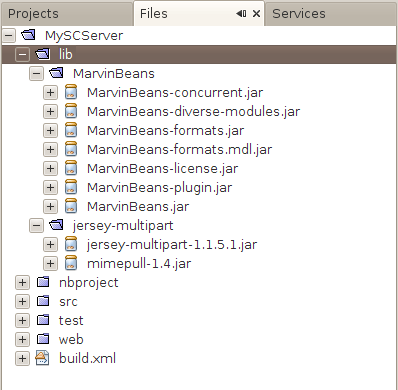
Task: Select jersey-multipart-1.1.5.1.jar file name
Action: tap(172, 245)
